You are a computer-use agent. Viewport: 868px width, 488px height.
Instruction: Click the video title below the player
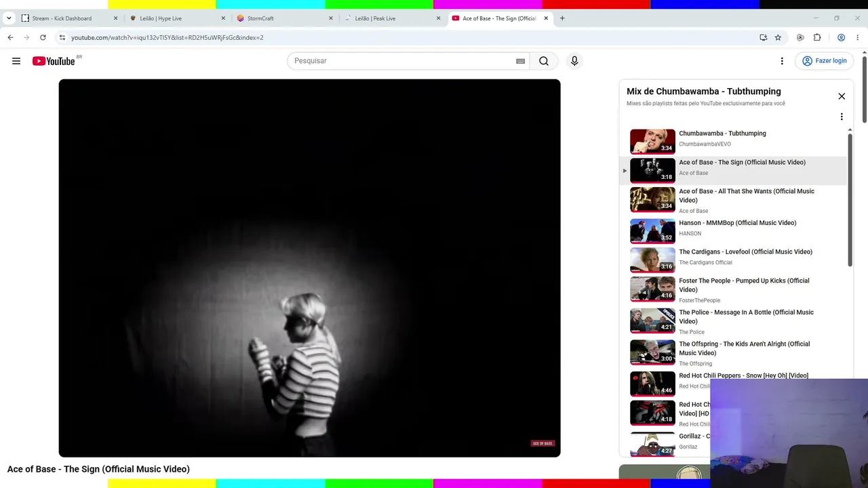(98, 469)
